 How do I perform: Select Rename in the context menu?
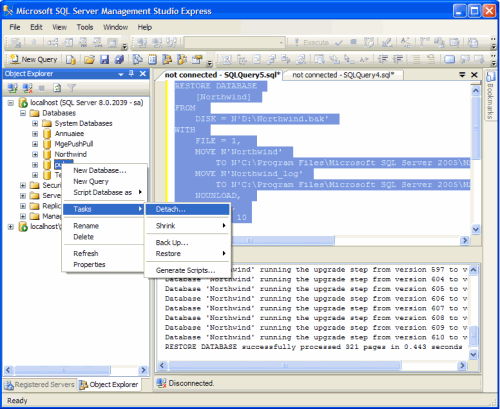pos(104,226)
